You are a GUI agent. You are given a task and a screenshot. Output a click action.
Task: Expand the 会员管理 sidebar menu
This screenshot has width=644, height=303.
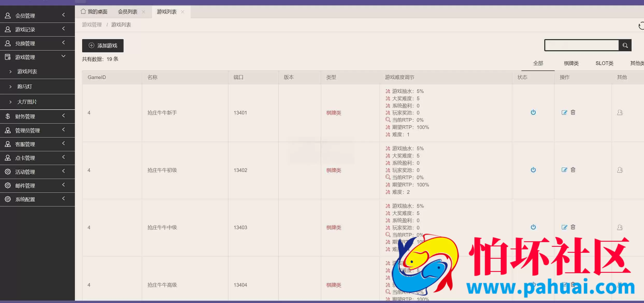(x=37, y=16)
